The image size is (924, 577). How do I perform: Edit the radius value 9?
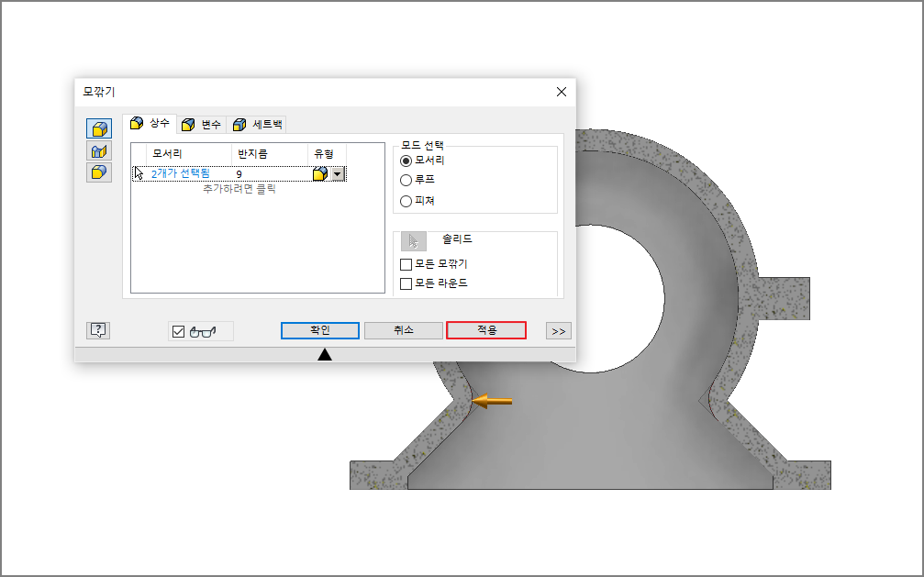239,174
